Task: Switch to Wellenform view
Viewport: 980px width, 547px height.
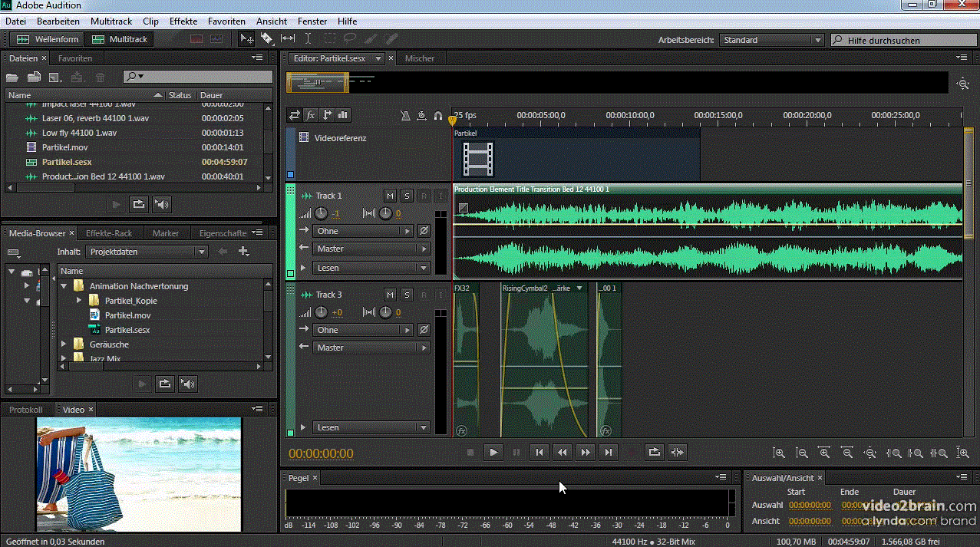Action: pyautogui.click(x=48, y=39)
